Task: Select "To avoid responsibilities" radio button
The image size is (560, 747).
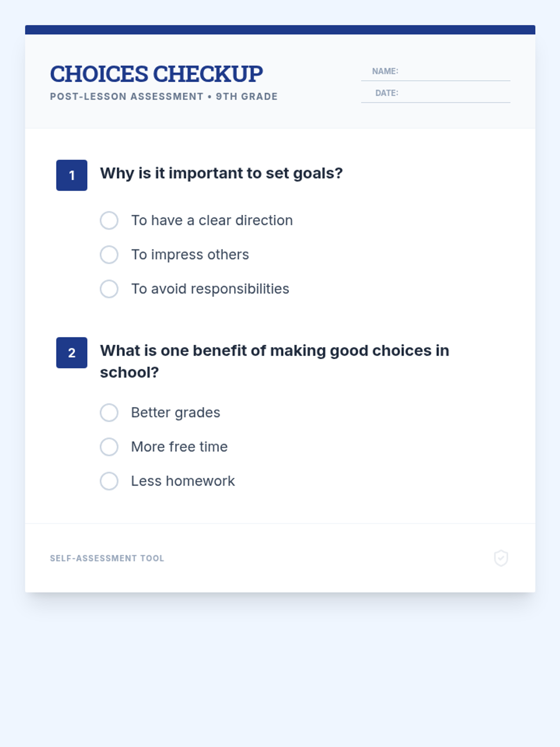Action: 109,289
